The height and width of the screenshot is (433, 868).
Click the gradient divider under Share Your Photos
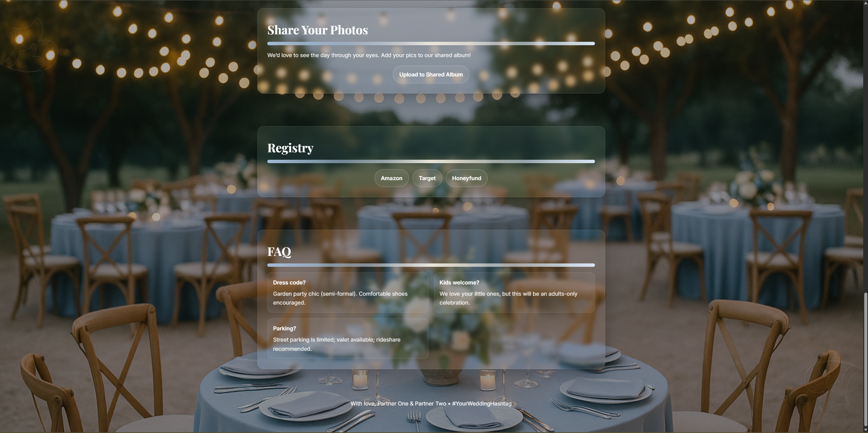(431, 44)
